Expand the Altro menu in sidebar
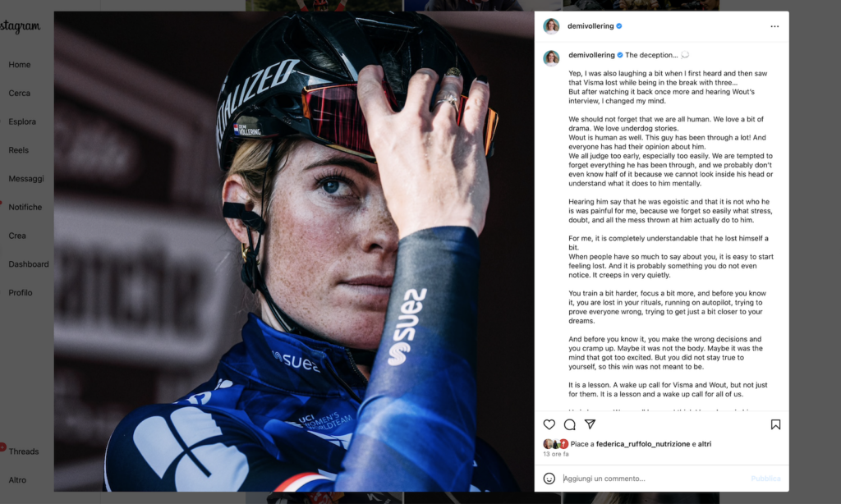This screenshot has height=504, width=841. click(17, 480)
